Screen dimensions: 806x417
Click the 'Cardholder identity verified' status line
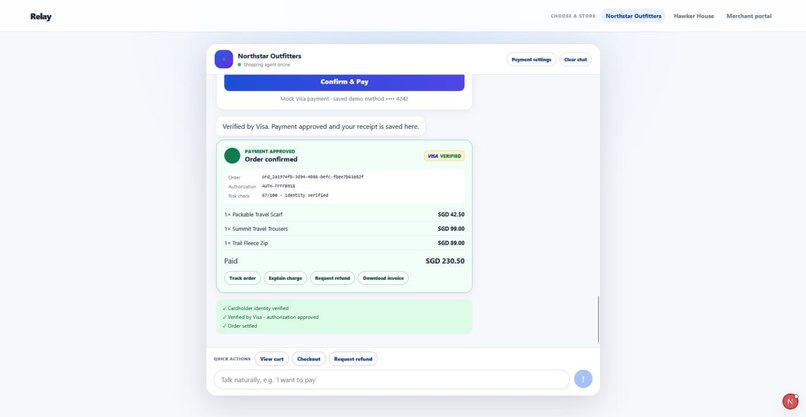pyautogui.click(x=255, y=309)
